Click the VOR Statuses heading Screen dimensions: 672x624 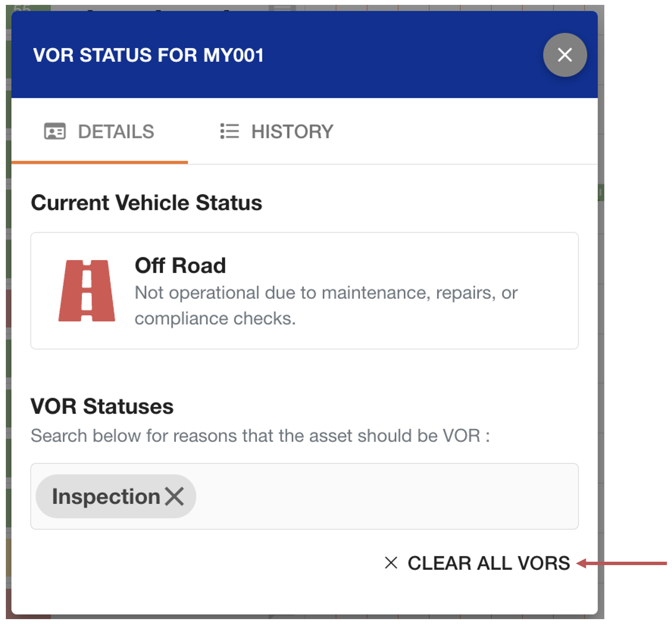[x=102, y=406]
